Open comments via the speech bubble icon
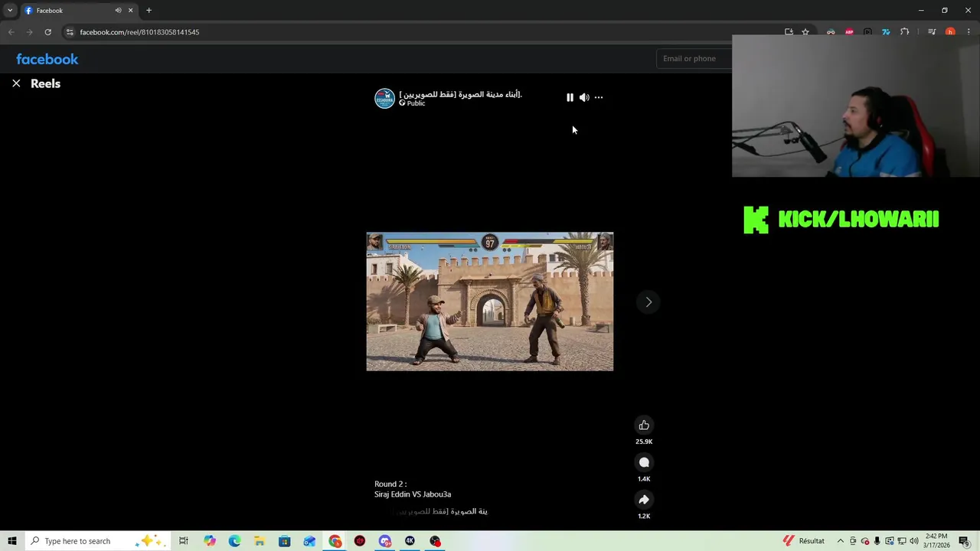 coord(644,462)
